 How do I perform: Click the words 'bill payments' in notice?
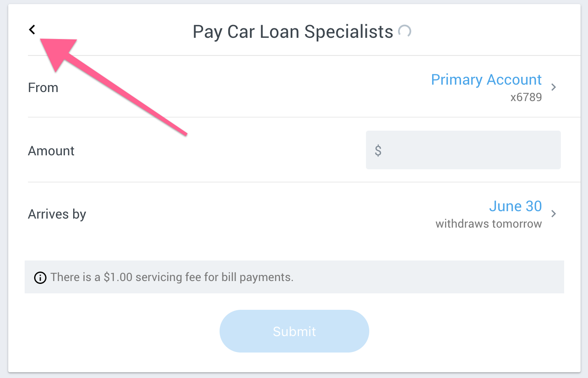[257, 277]
